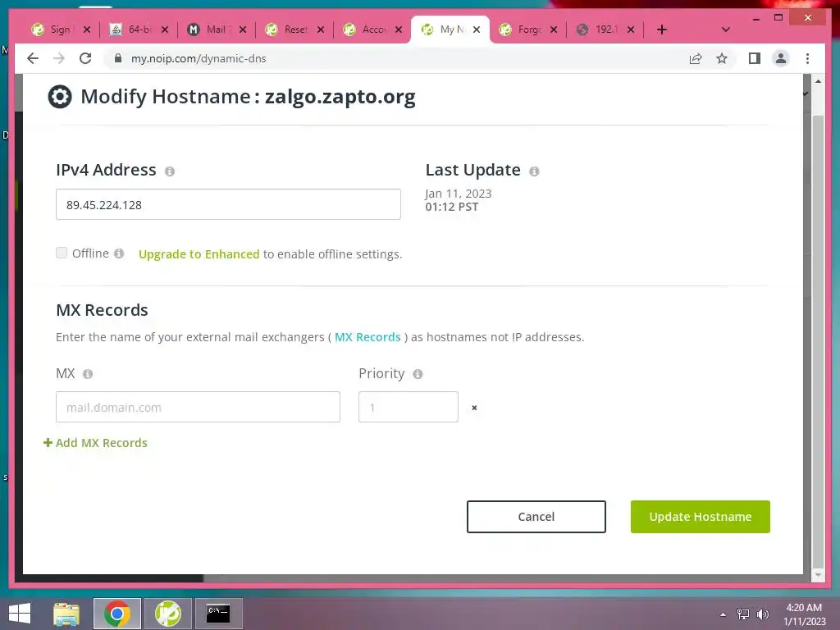
Task: Open File Explorer from taskbar
Action: tap(66, 614)
